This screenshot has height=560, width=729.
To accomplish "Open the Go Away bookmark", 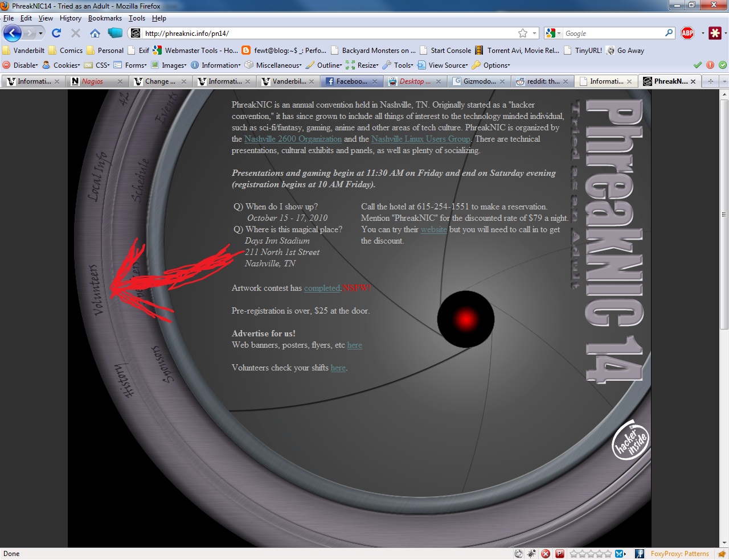I will pyautogui.click(x=625, y=50).
